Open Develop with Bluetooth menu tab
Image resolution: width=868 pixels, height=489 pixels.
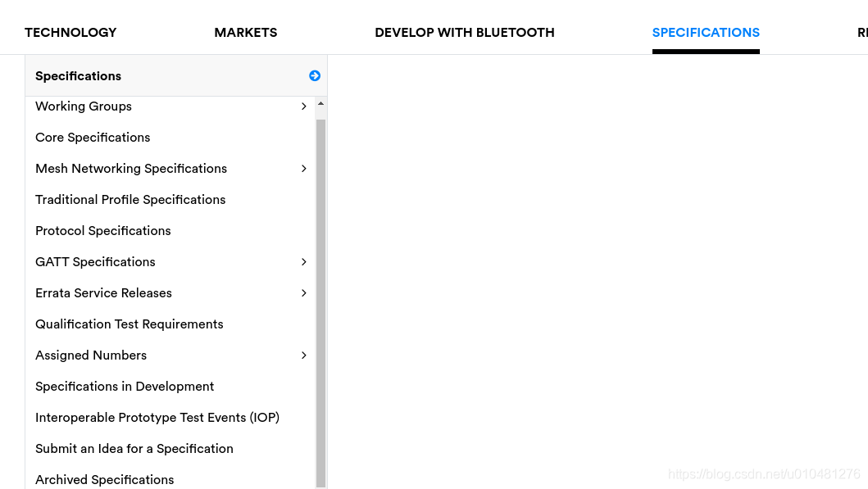465,33
